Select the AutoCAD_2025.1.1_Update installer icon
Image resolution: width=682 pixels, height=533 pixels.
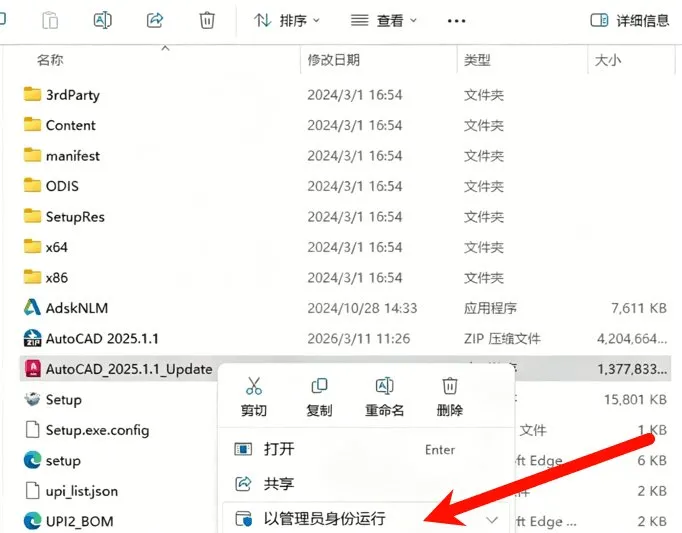click(x=33, y=369)
